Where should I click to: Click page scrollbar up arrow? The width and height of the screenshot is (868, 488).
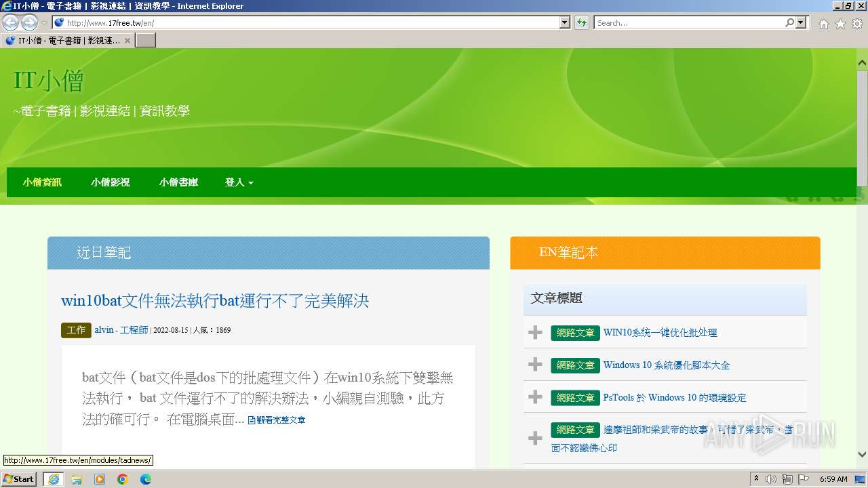(862, 63)
